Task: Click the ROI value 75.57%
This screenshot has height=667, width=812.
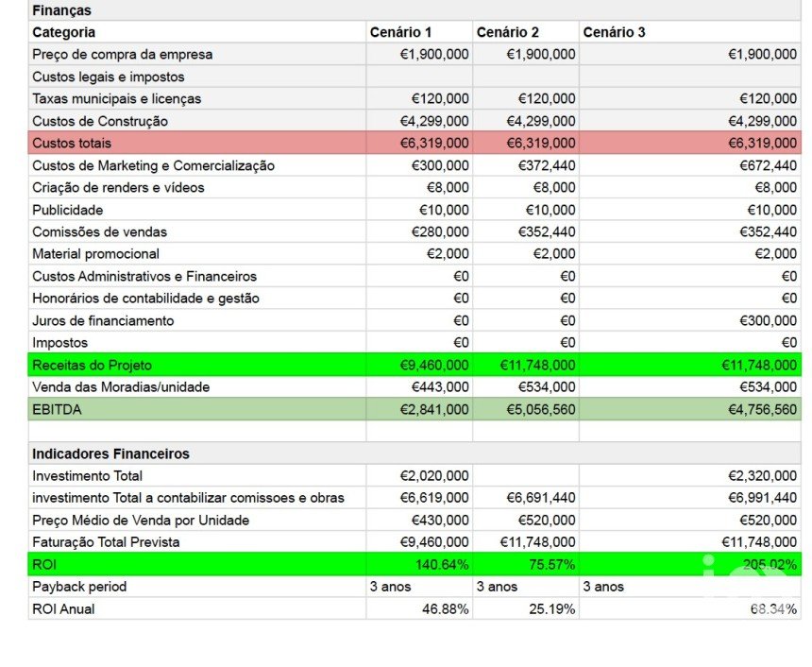Action: click(552, 564)
